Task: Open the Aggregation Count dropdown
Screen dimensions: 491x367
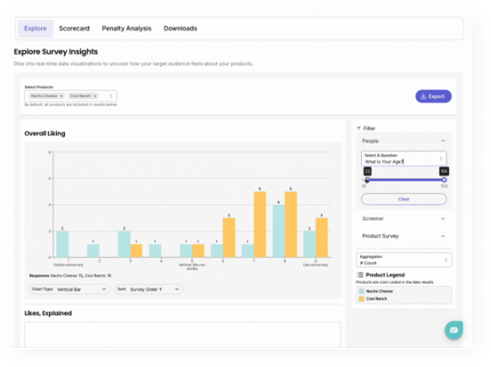Action: point(404,260)
